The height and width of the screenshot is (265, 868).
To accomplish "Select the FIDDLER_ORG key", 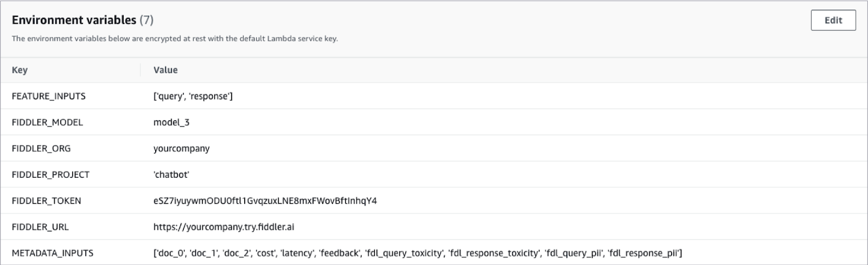I will click(41, 148).
